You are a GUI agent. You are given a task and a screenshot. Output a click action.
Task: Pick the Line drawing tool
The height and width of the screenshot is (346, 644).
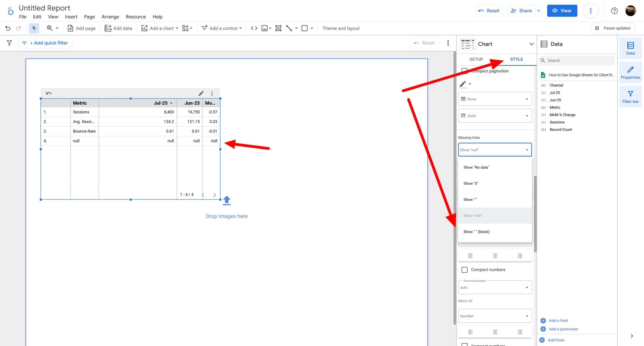289,28
